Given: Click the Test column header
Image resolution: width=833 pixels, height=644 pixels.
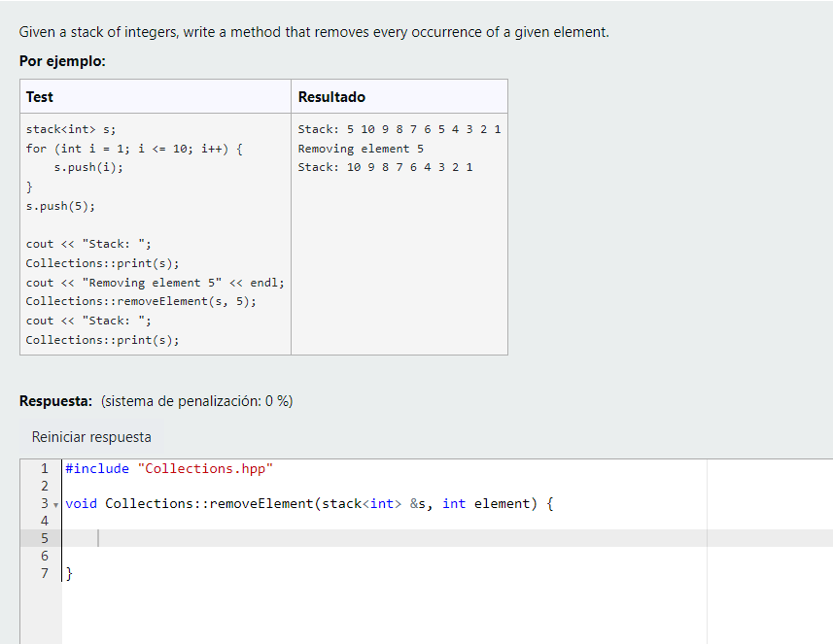Looking at the screenshot, I should [x=40, y=97].
